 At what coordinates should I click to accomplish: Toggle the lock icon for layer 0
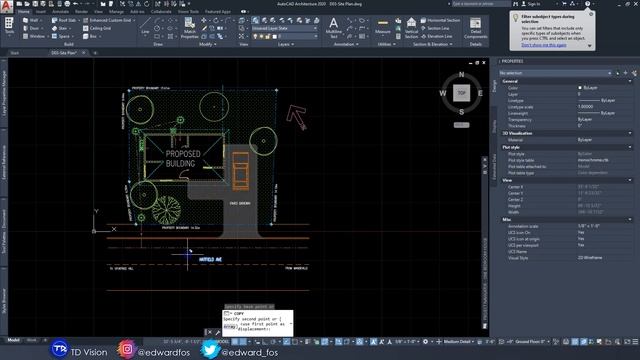pos(268,36)
